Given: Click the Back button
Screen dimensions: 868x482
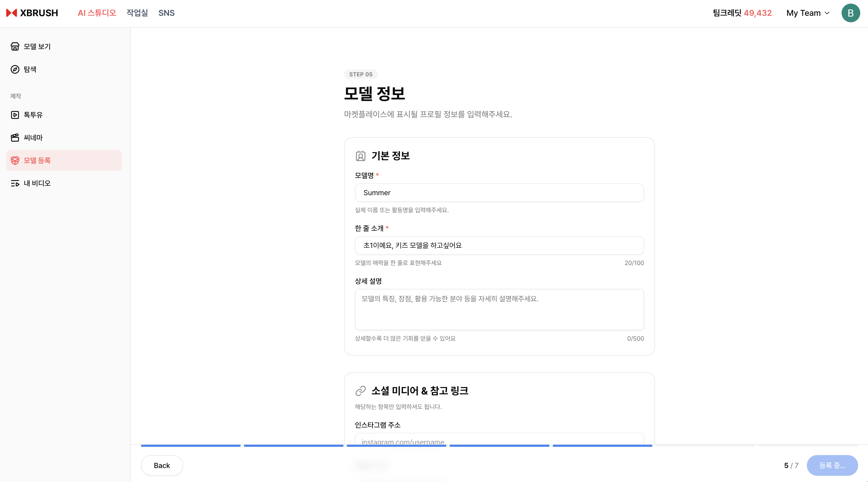Looking at the screenshot, I should [x=162, y=465].
